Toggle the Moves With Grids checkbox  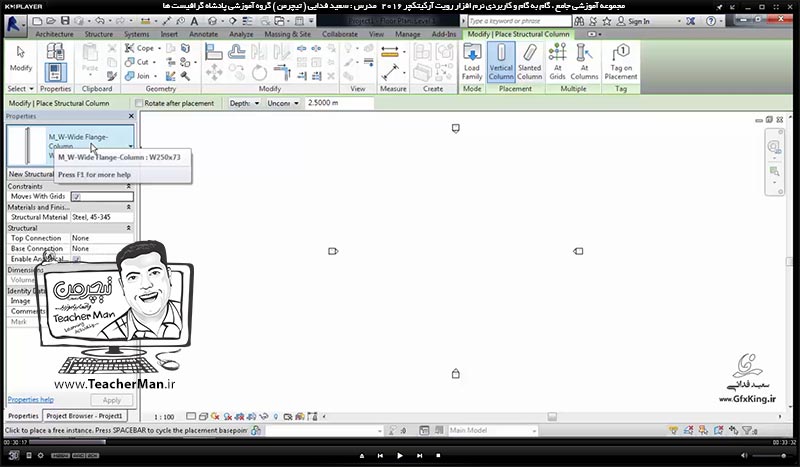[x=76, y=196]
